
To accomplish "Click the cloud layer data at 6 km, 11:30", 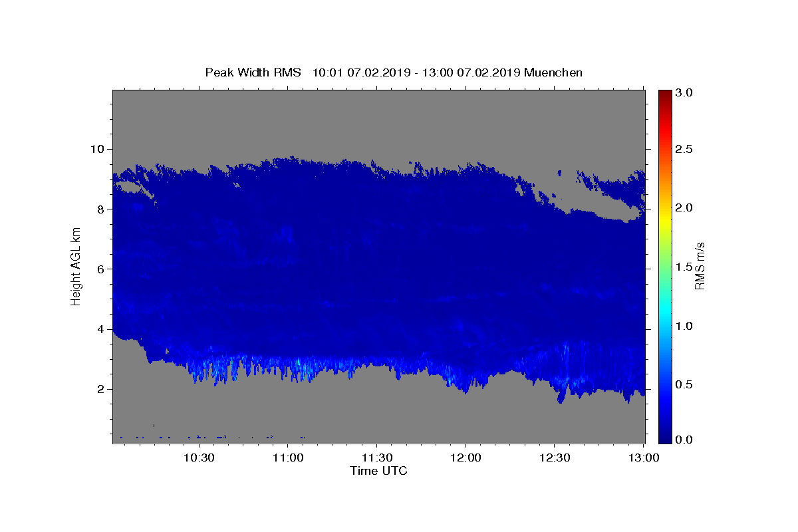I will (x=377, y=269).
